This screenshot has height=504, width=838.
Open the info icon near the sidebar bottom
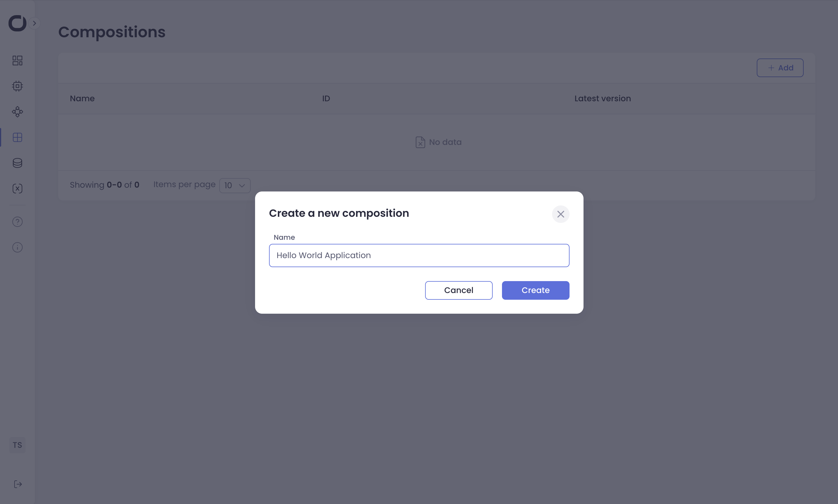[17, 247]
